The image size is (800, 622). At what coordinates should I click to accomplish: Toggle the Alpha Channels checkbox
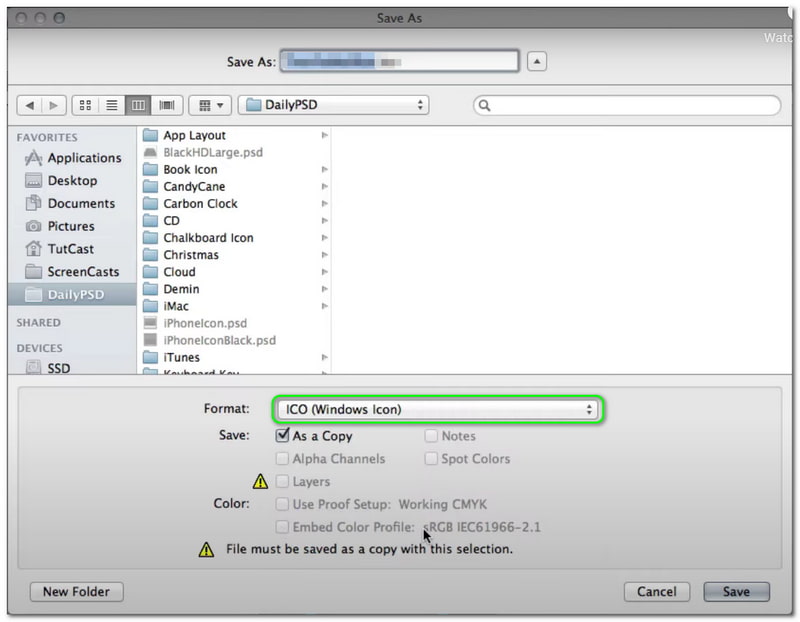coord(282,459)
